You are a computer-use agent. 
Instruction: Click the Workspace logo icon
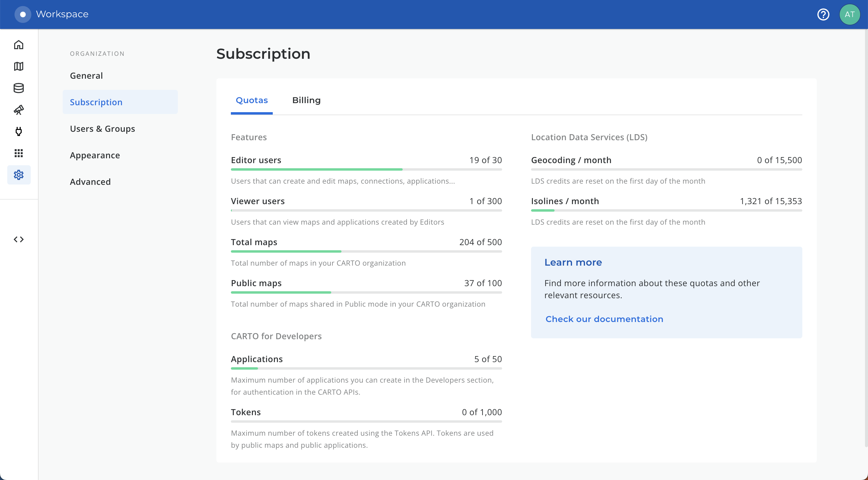pyautogui.click(x=23, y=14)
